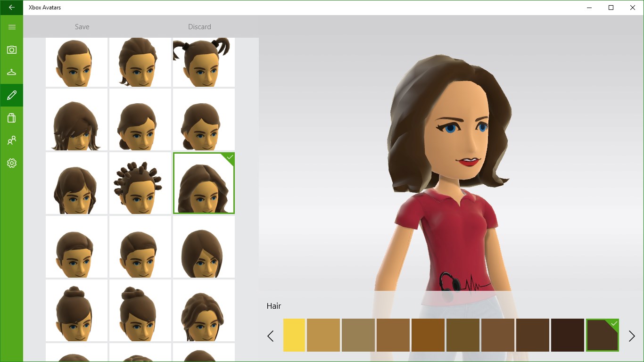Click the back arrow at top left

11,8
